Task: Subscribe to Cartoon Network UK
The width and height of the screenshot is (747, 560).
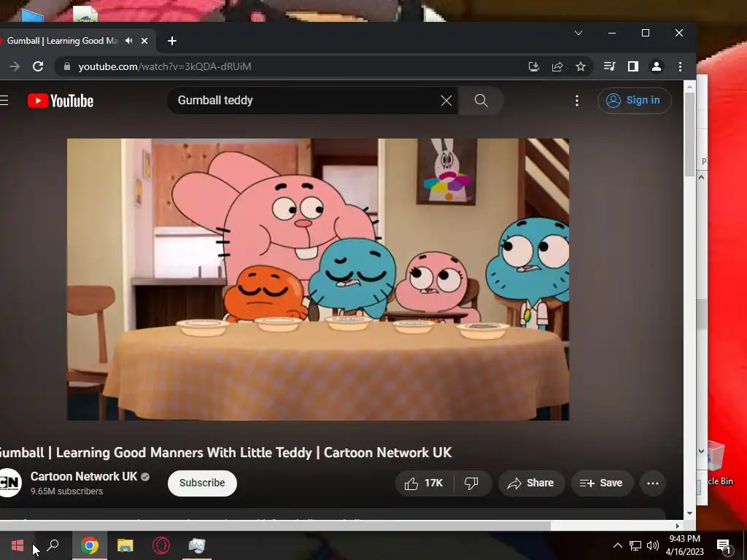Action: (202, 483)
